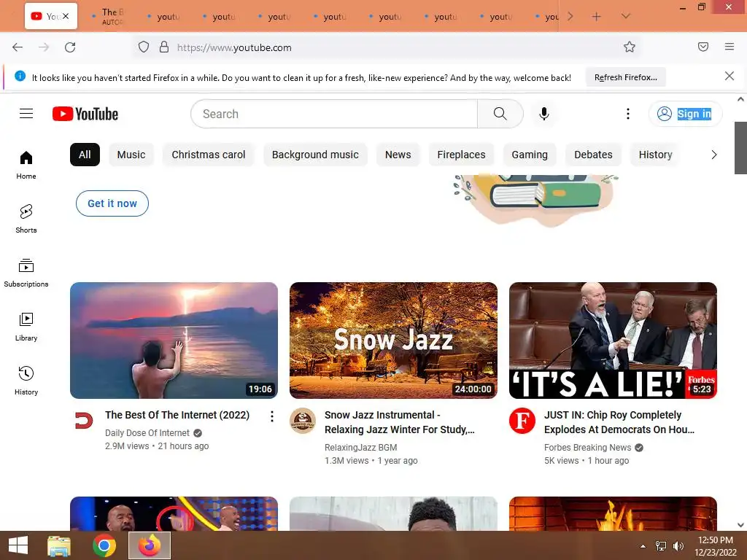Open Shorts in the sidebar
The height and width of the screenshot is (560, 747).
[26, 219]
